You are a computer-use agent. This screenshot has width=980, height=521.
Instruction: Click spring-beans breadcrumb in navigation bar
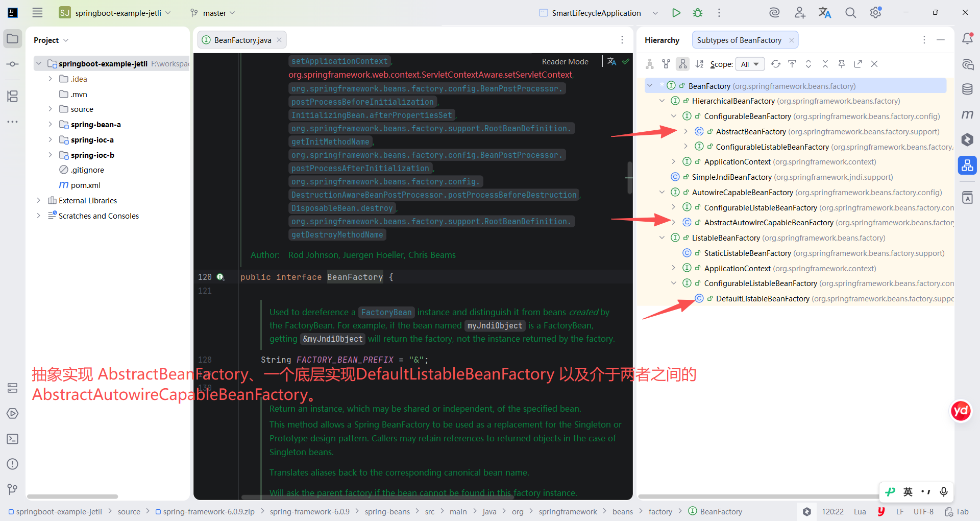[x=387, y=511]
